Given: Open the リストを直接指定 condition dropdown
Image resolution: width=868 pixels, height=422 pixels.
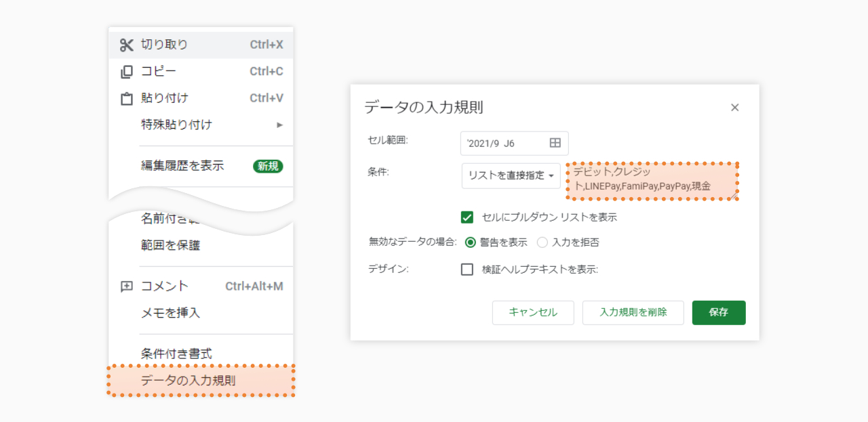Looking at the screenshot, I should click(511, 175).
